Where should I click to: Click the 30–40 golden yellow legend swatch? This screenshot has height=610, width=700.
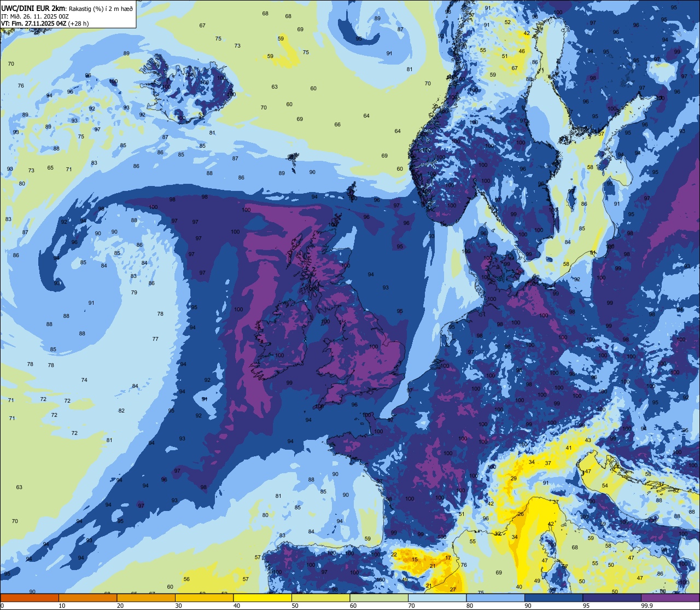coord(204,597)
